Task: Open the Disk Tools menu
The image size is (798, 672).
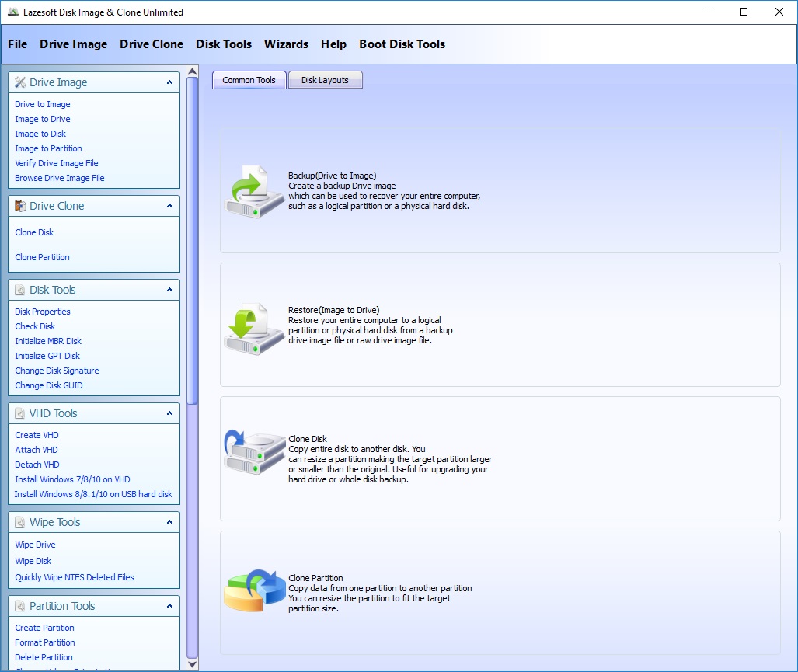Action: (x=224, y=44)
